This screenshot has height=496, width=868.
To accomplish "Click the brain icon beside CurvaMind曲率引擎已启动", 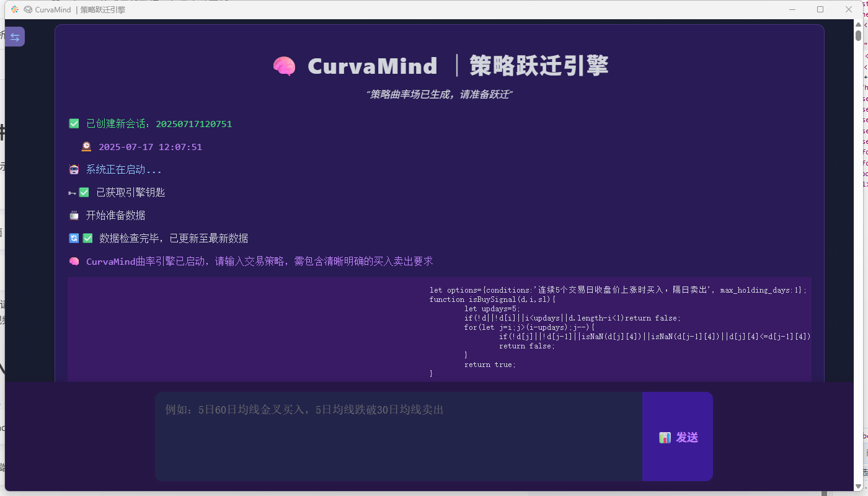I will (x=74, y=262).
